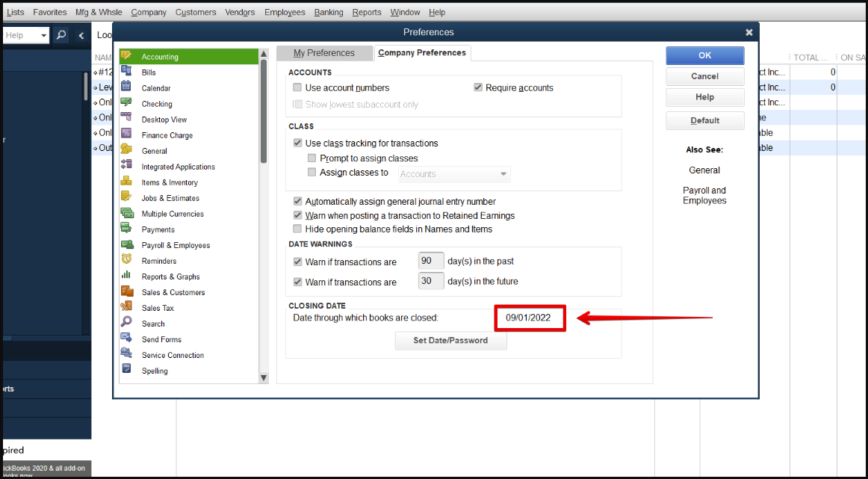Screen dimensions: 868x479
Task: Click the magnifier search button beside Help
Action: [x=61, y=35]
